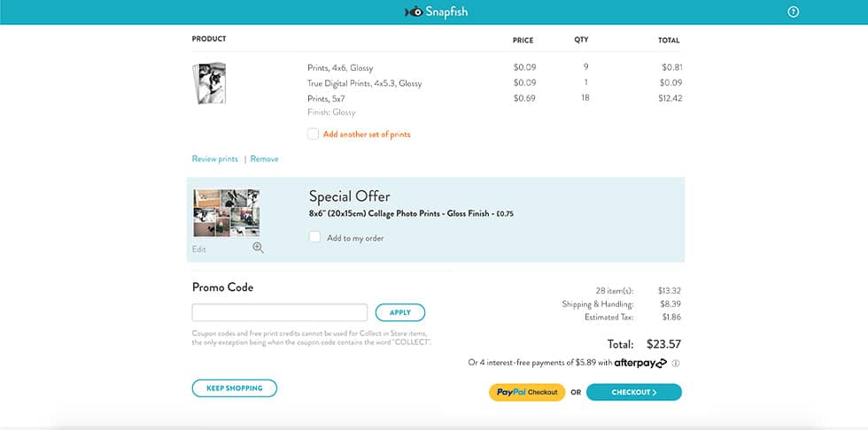Click the Add another set of prints label
This screenshot has height=430, width=868.
click(367, 134)
